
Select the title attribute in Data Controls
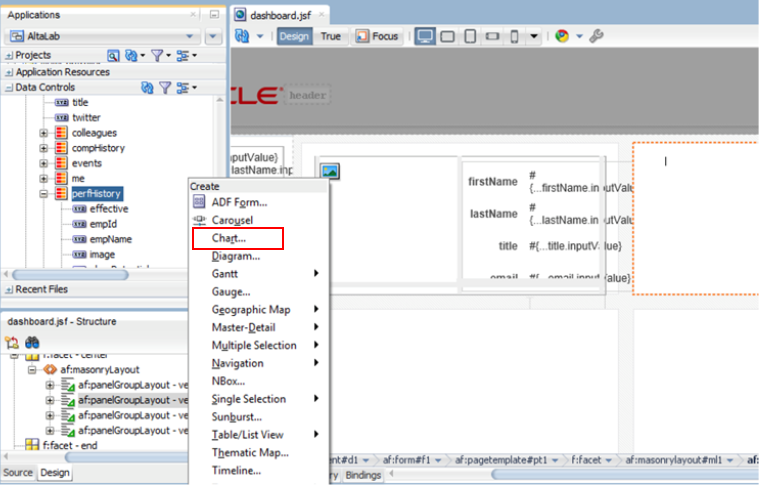point(80,102)
